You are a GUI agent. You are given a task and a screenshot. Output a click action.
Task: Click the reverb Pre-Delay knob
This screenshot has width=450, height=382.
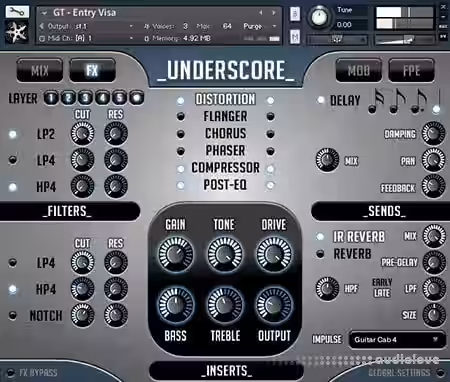pyautogui.click(x=434, y=262)
